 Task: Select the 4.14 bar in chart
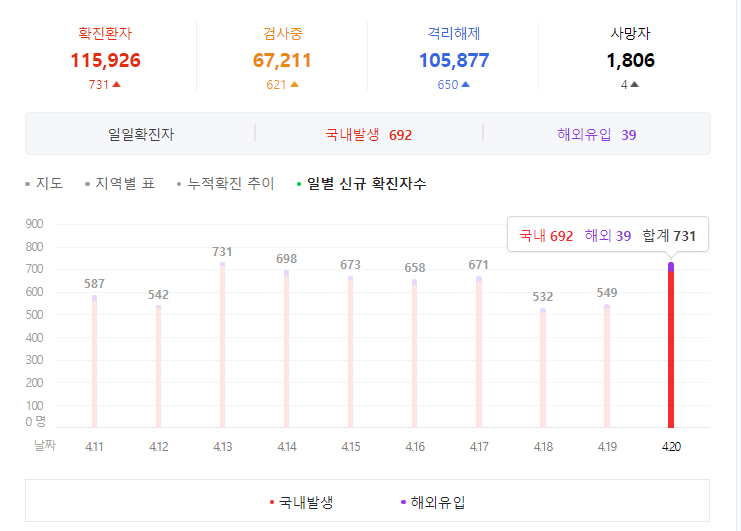[286, 349]
